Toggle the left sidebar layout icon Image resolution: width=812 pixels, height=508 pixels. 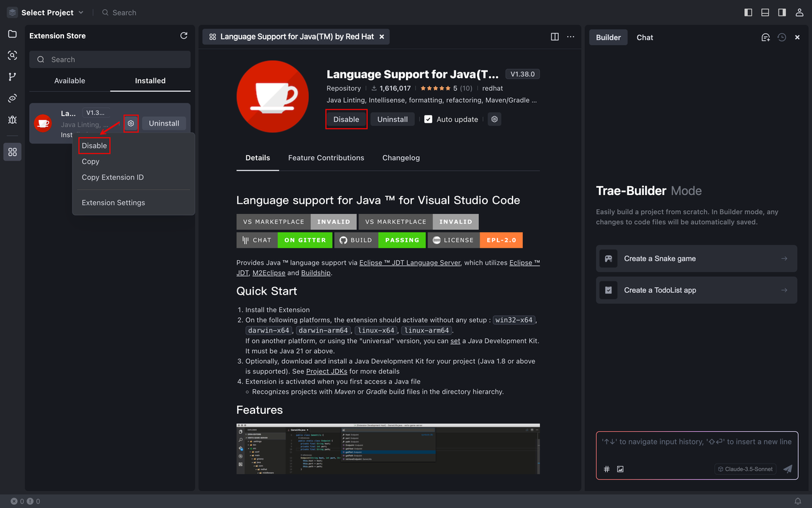coord(749,12)
